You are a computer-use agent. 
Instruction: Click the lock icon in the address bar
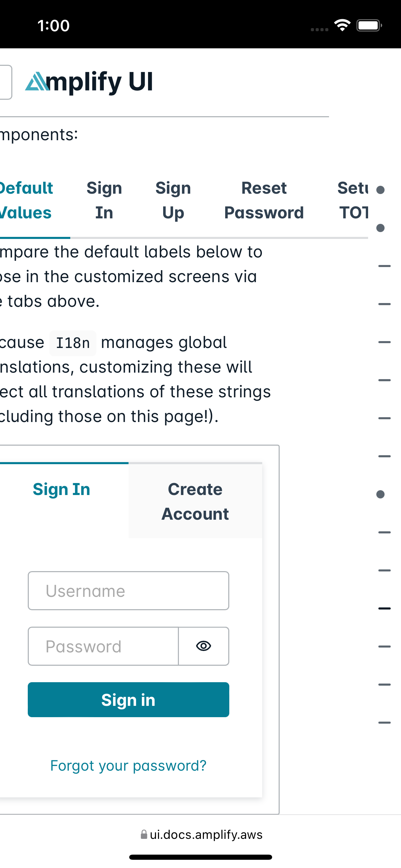[144, 835]
